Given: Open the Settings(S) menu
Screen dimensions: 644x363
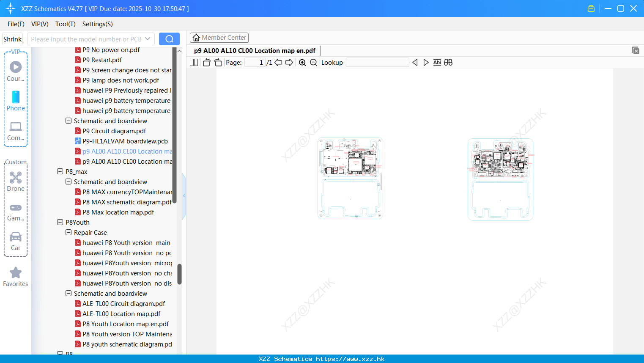Looking at the screenshot, I should pyautogui.click(x=98, y=24).
